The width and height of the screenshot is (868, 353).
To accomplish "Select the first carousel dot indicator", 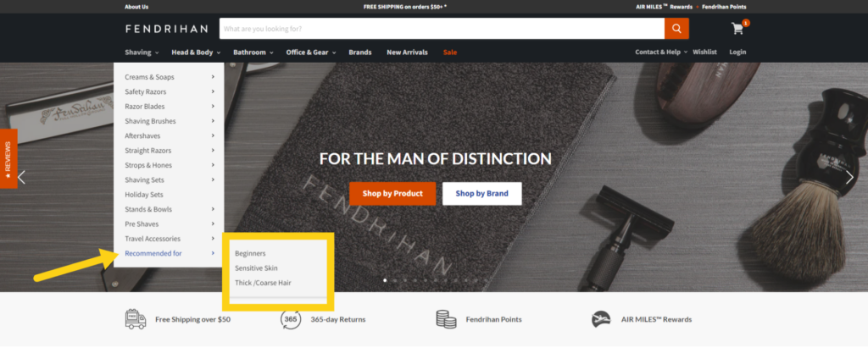I will [385, 280].
